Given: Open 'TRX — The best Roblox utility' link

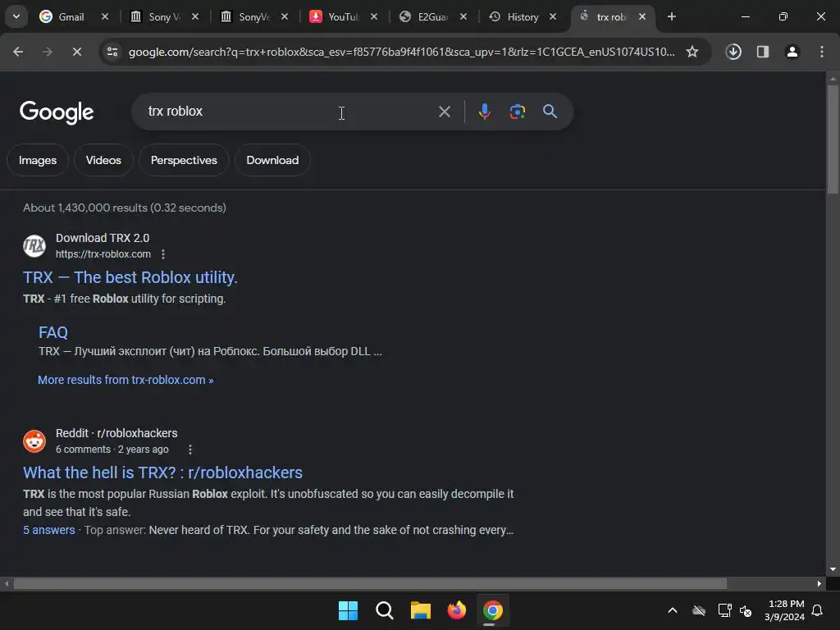Looking at the screenshot, I should pyautogui.click(x=130, y=277).
